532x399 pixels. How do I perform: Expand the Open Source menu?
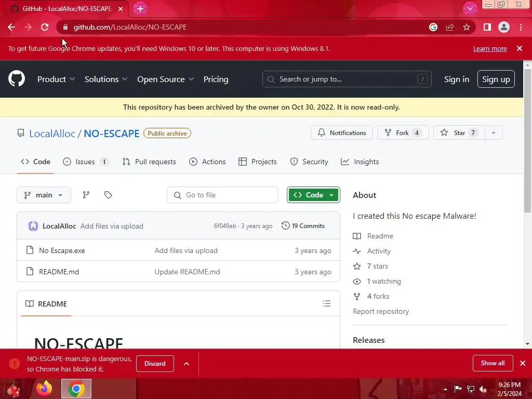[x=166, y=79]
